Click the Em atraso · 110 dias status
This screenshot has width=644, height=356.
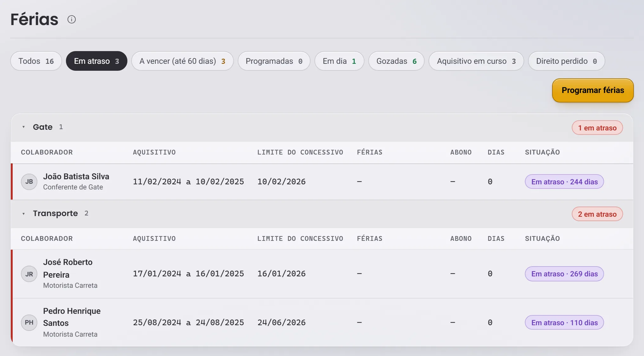click(x=564, y=323)
